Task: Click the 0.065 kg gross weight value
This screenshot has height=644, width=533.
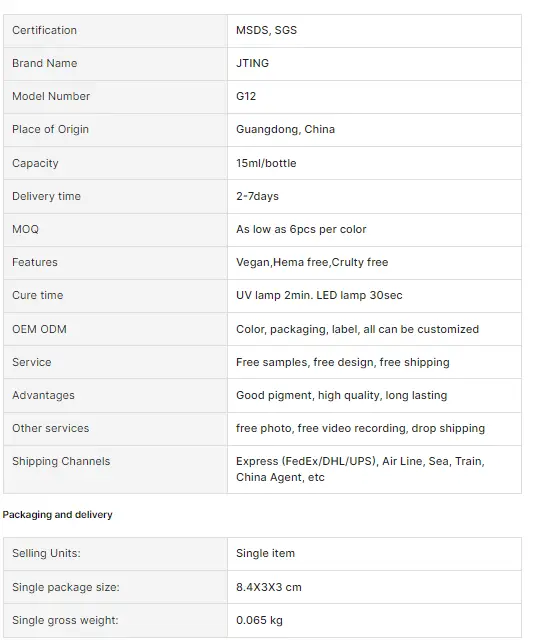Action: (259, 620)
